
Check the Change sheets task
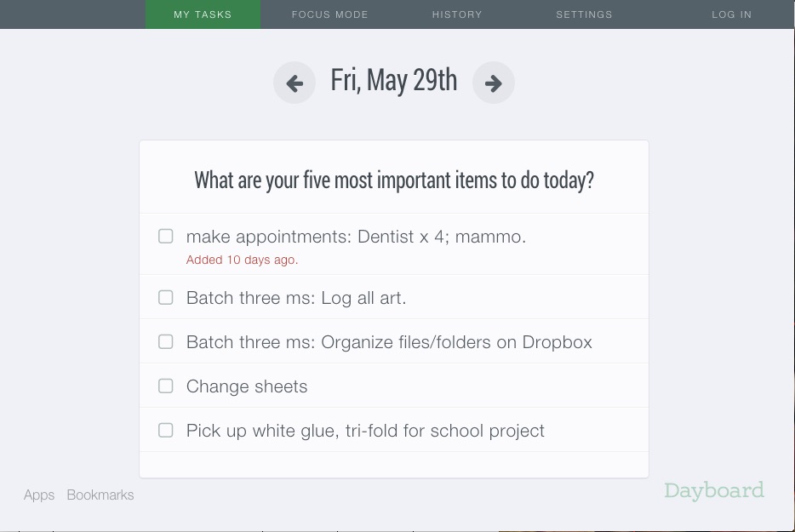166,386
